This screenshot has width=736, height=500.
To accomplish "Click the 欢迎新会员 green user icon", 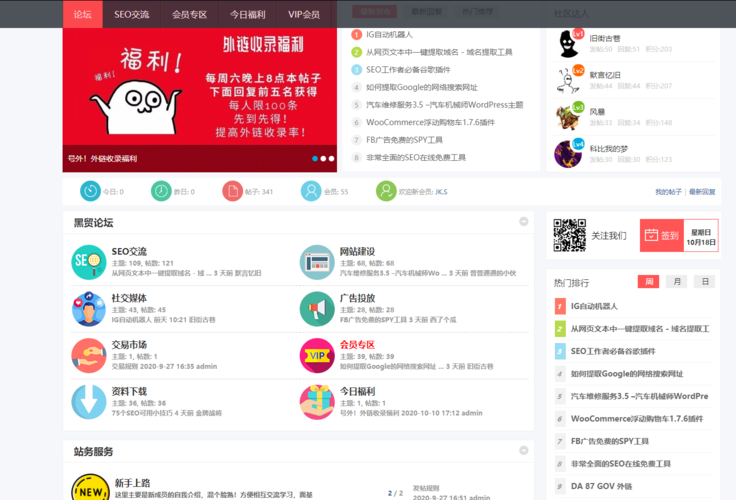I will [x=386, y=191].
